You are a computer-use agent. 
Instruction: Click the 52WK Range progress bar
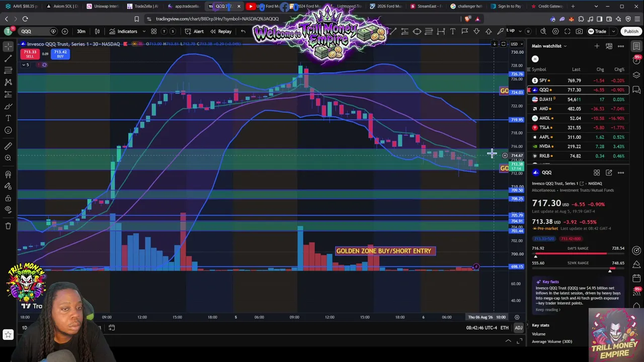(x=578, y=269)
